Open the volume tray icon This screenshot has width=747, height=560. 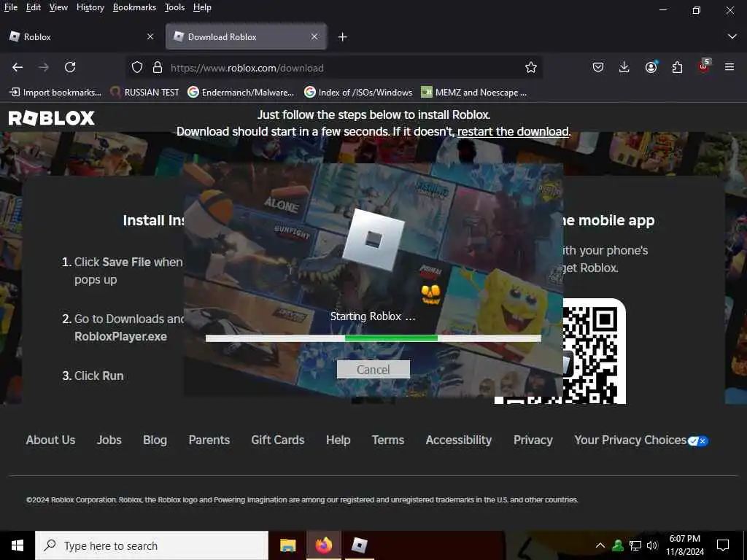click(x=652, y=545)
